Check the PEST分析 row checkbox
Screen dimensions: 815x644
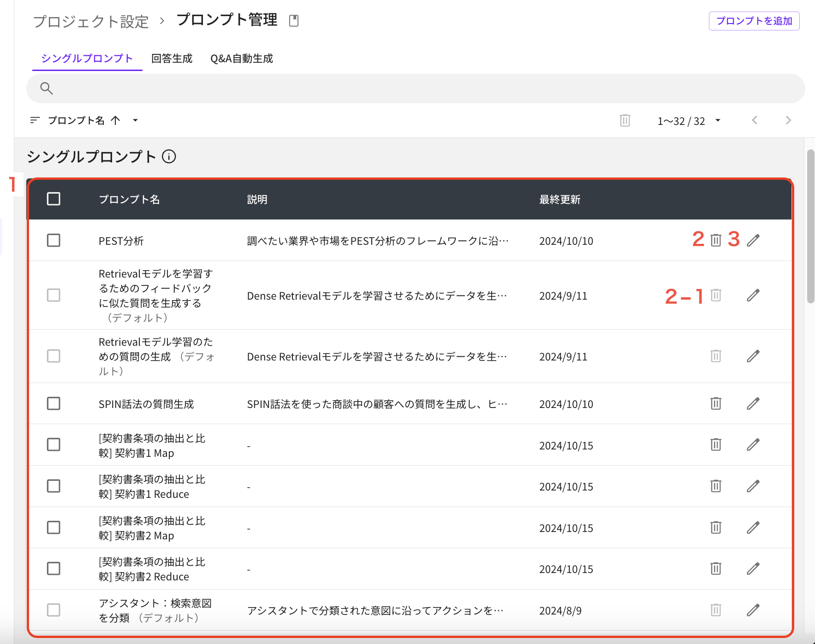(54, 240)
